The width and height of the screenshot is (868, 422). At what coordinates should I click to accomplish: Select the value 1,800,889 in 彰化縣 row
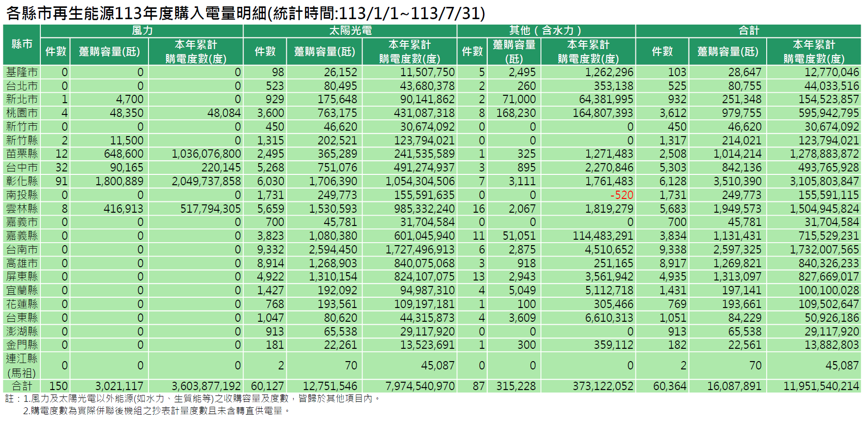120,181
